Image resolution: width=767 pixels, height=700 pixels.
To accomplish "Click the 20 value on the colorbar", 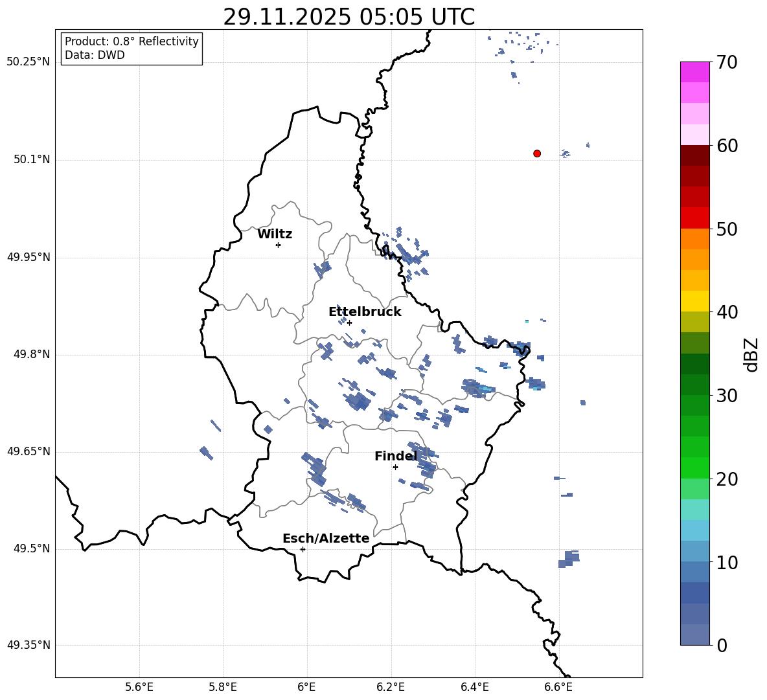I will 726,479.
